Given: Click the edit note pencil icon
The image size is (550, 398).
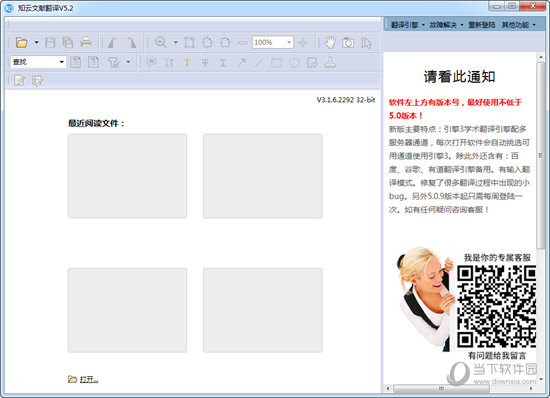Looking at the screenshot, I should click(20, 81).
